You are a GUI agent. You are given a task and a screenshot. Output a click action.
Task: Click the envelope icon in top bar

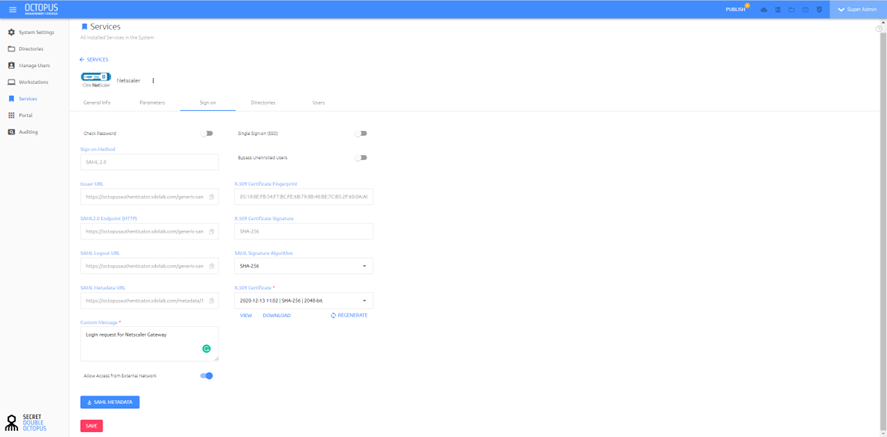tap(806, 10)
